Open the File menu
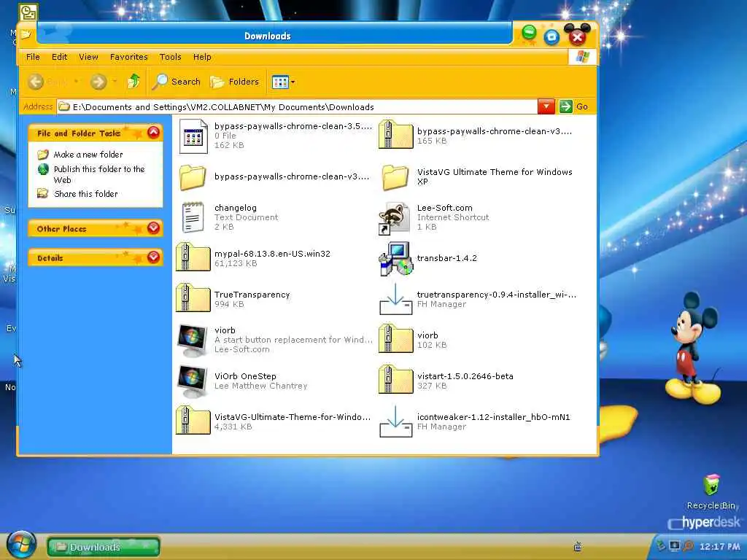Screen dimensions: 747x560 coord(33,57)
